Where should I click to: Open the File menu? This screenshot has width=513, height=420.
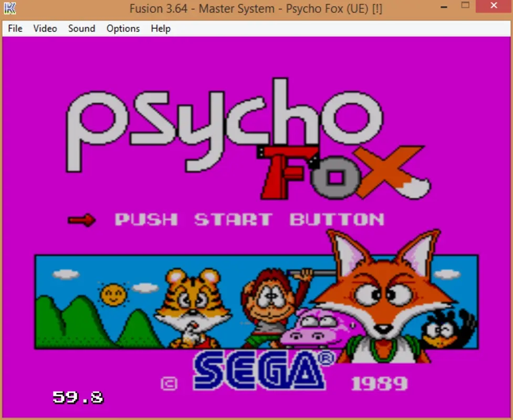[x=15, y=28]
